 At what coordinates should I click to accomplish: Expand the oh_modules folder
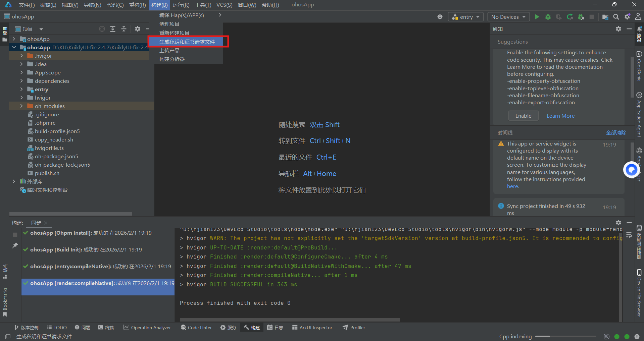click(21, 106)
